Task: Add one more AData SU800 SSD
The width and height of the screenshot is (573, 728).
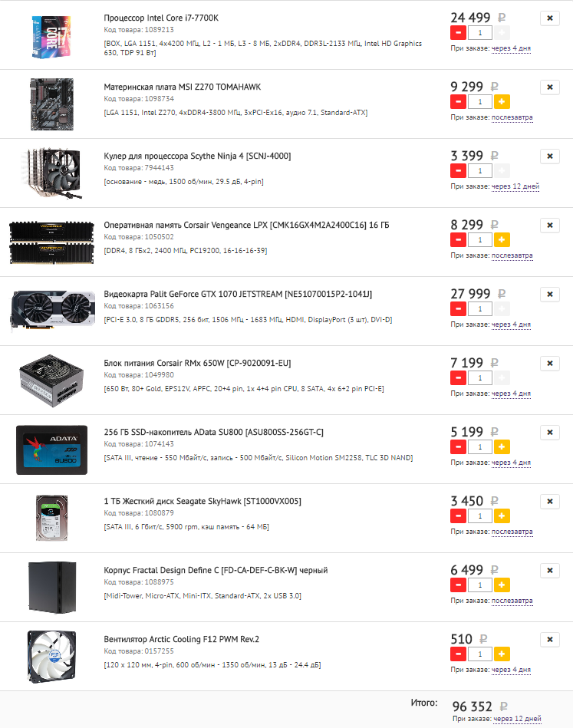Action: pos(502,447)
